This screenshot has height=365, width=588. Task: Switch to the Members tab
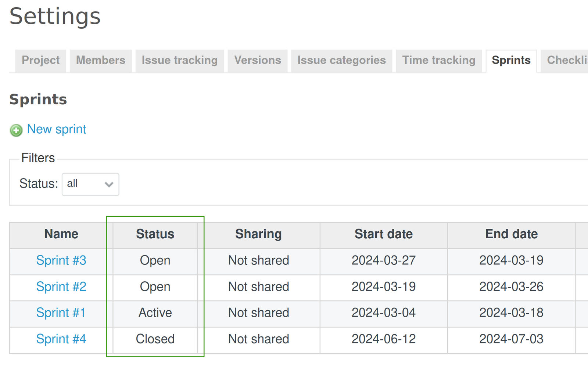click(100, 60)
